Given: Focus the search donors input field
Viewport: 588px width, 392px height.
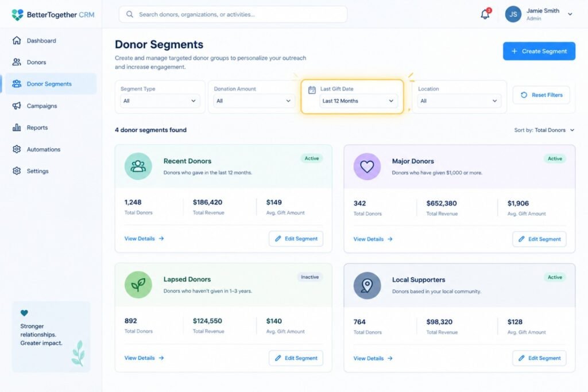Looking at the screenshot, I should point(233,14).
